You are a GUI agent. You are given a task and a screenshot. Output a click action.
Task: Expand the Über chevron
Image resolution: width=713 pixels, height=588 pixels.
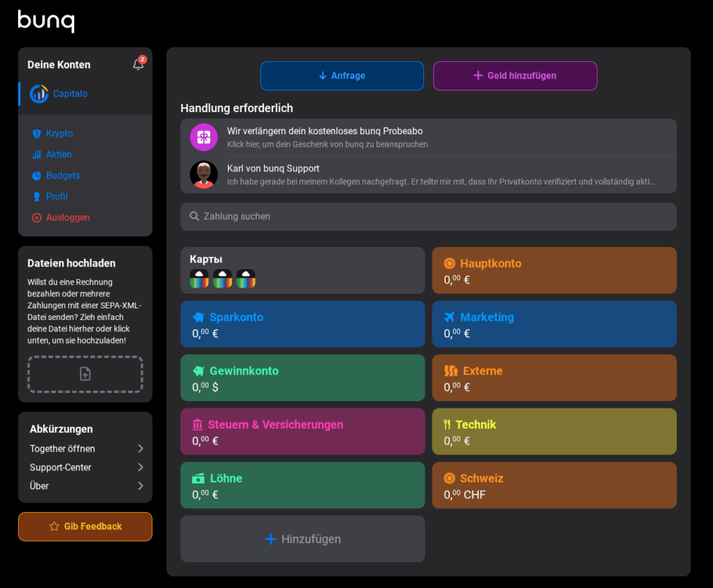coord(141,486)
